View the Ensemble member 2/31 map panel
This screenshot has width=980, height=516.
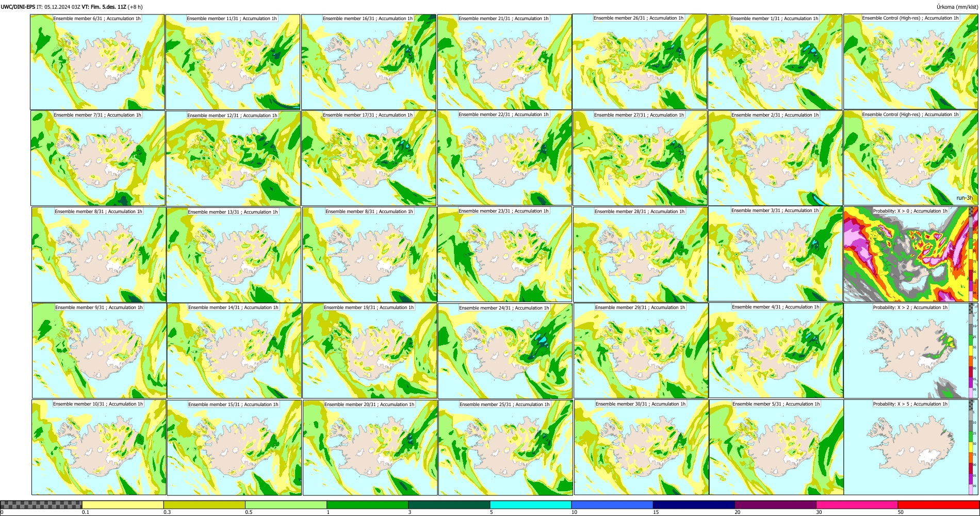tap(775, 158)
